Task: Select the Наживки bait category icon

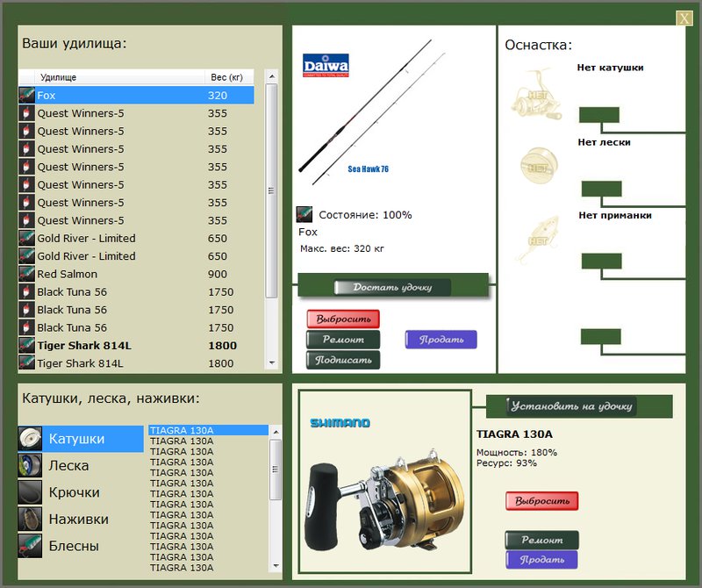Action: click(30, 519)
